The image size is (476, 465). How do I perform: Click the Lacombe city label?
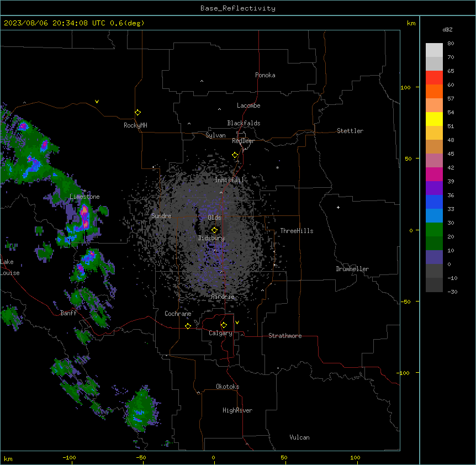248,105
